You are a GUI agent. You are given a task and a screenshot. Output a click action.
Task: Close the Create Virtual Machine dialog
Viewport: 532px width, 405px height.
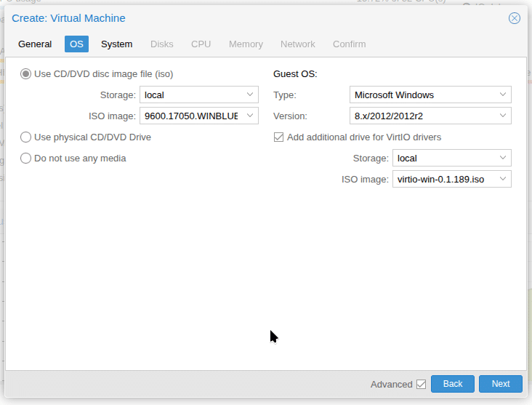(515, 18)
